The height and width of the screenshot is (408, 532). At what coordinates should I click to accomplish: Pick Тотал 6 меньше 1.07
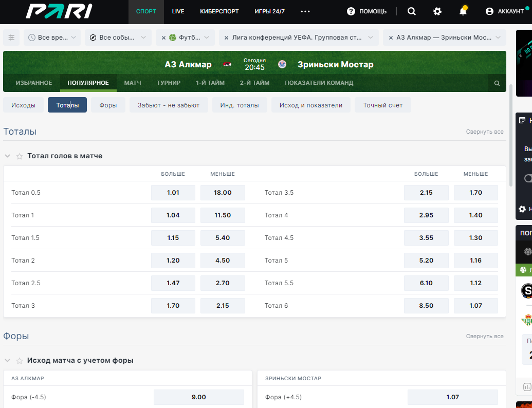click(x=475, y=306)
